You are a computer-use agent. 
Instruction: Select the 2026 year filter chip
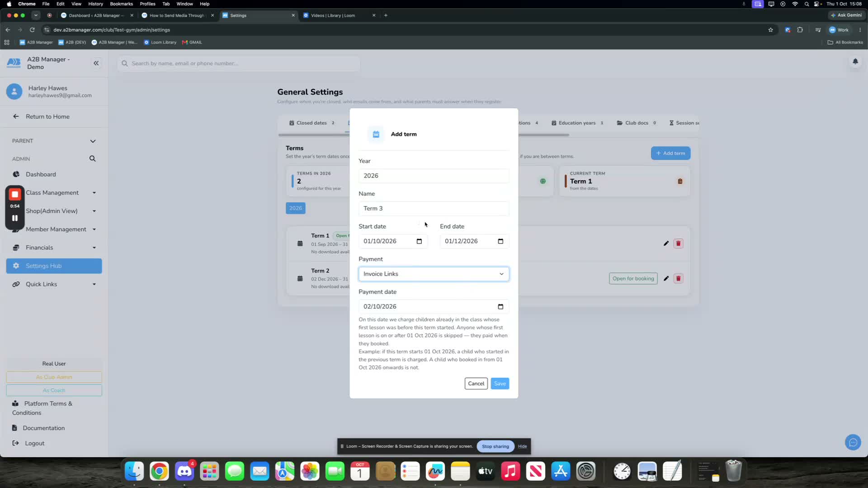296,208
